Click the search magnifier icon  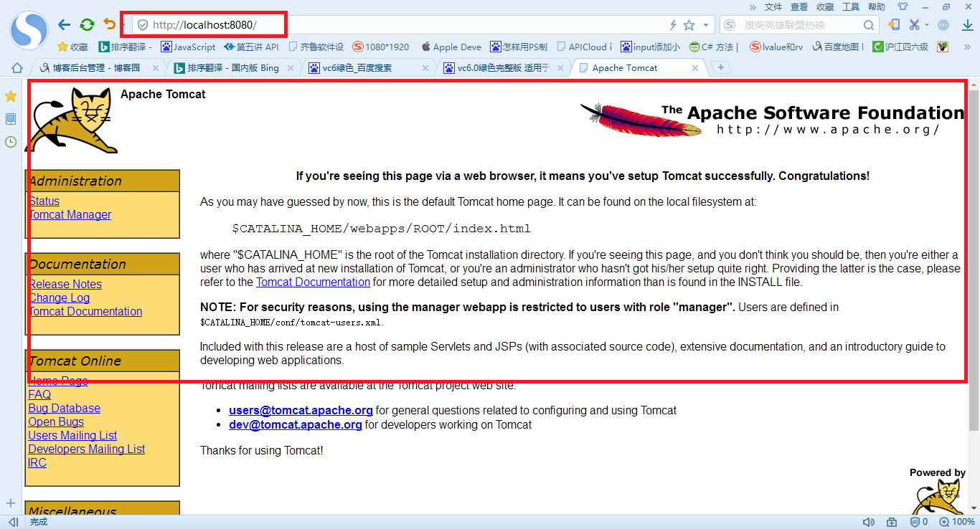tap(869, 25)
